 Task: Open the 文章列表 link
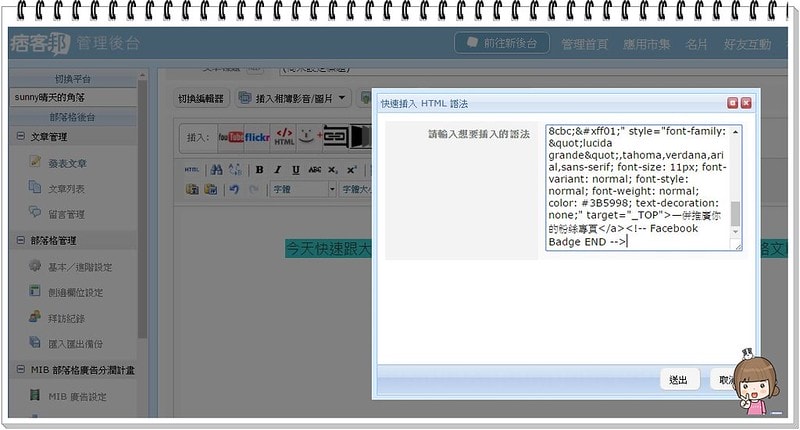(66, 189)
